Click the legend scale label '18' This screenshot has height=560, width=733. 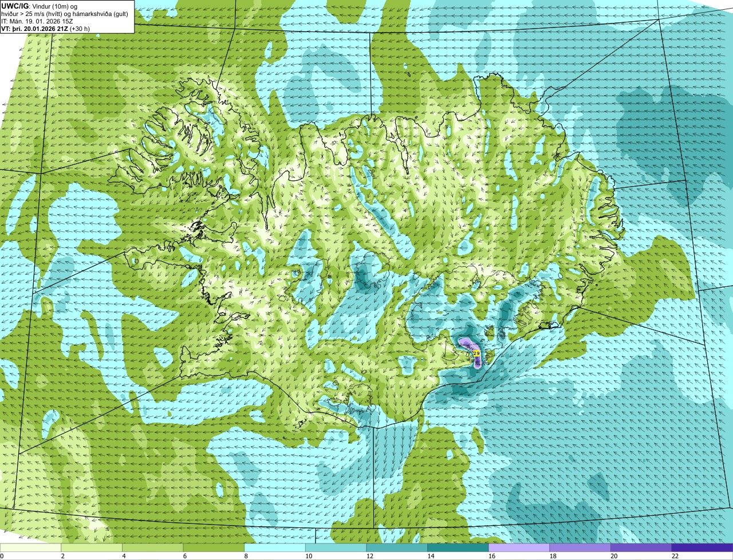point(553,555)
